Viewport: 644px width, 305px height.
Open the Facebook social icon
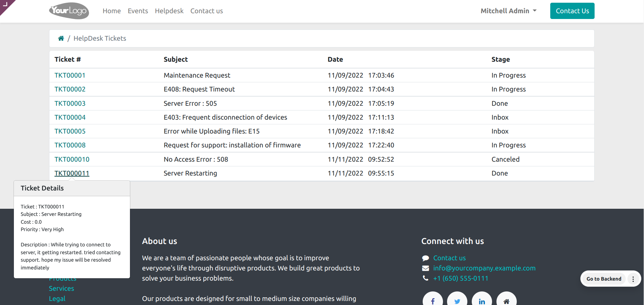[432, 301]
